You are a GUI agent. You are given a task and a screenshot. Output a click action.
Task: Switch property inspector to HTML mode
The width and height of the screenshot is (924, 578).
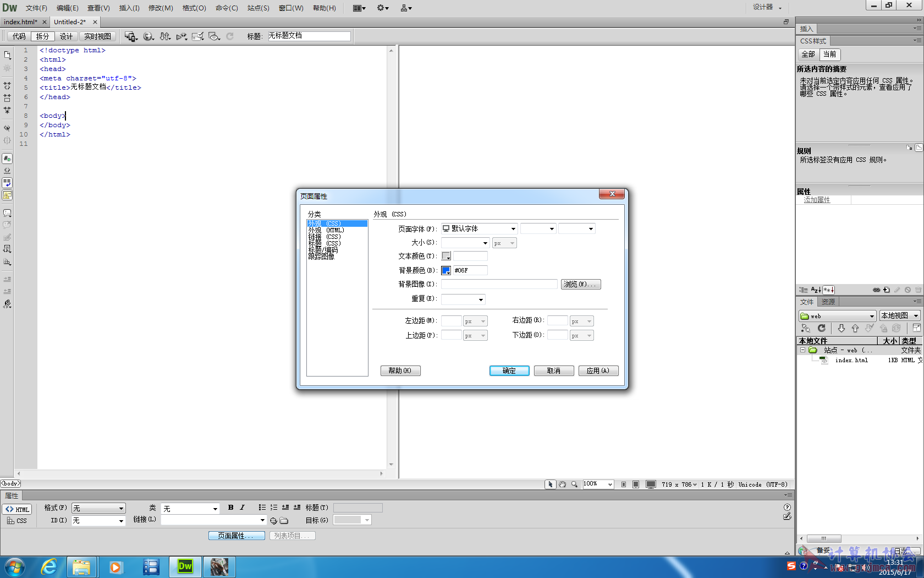click(18, 509)
